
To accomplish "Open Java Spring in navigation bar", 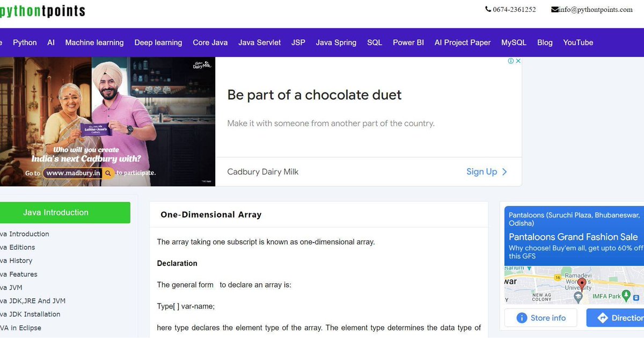I will 336,42.
